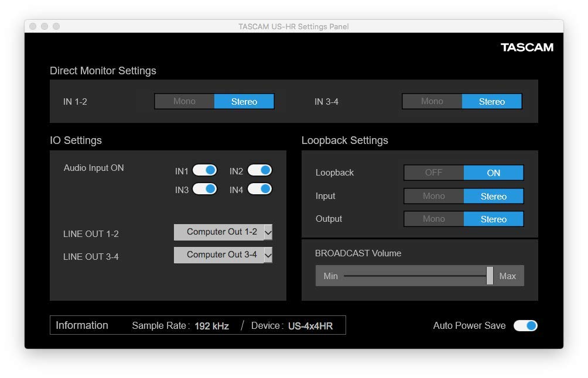This screenshot has height=378, width=588.
Task: Set Loopback Output to Mono
Action: pos(433,219)
